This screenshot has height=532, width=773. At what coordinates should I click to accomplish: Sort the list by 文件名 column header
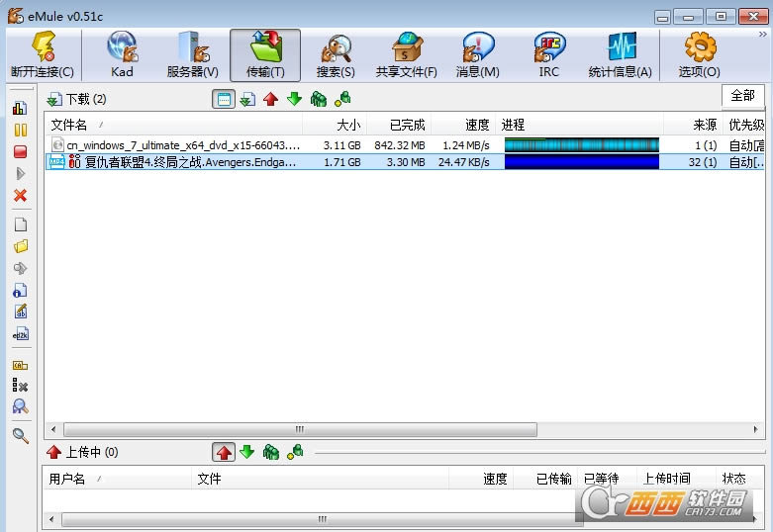coord(69,125)
